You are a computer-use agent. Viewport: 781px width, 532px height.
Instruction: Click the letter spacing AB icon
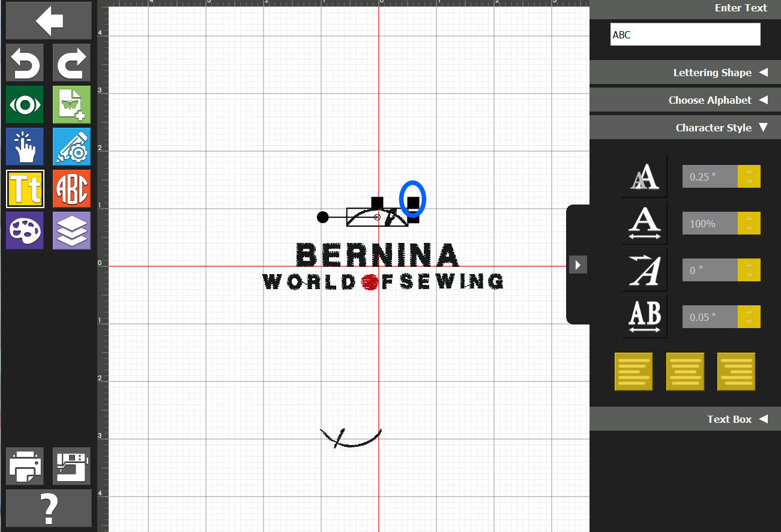coord(644,317)
